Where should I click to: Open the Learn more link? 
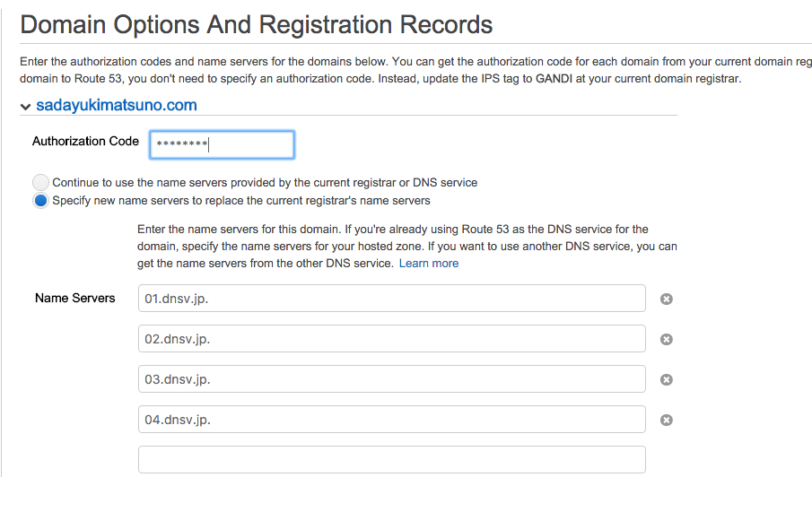[429, 263]
